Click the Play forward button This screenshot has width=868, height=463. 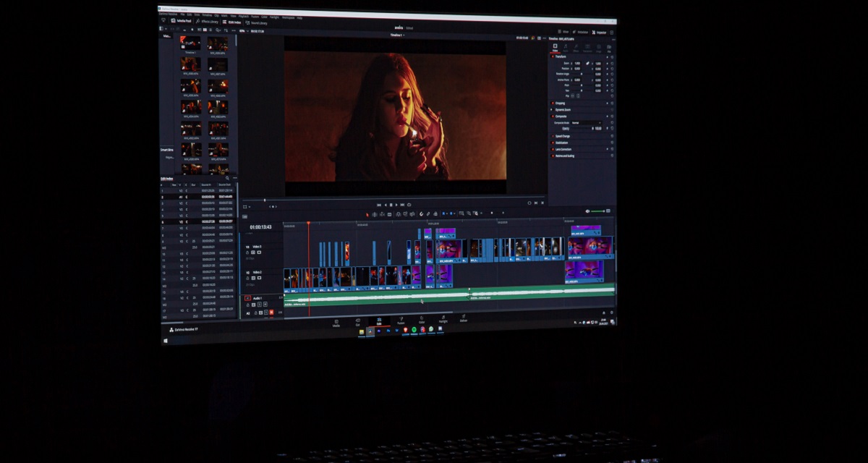(396, 205)
